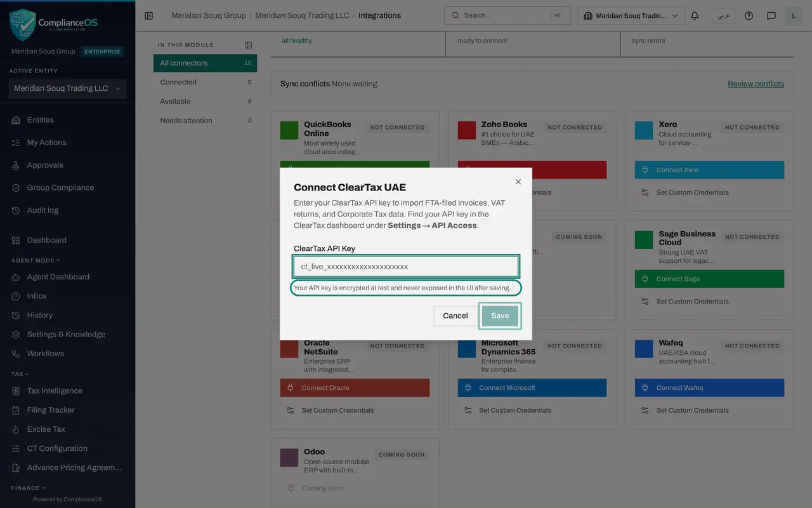The image size is (812, 508).
Task: Click Connect Oracle button
Action: [x=355, y=388]
